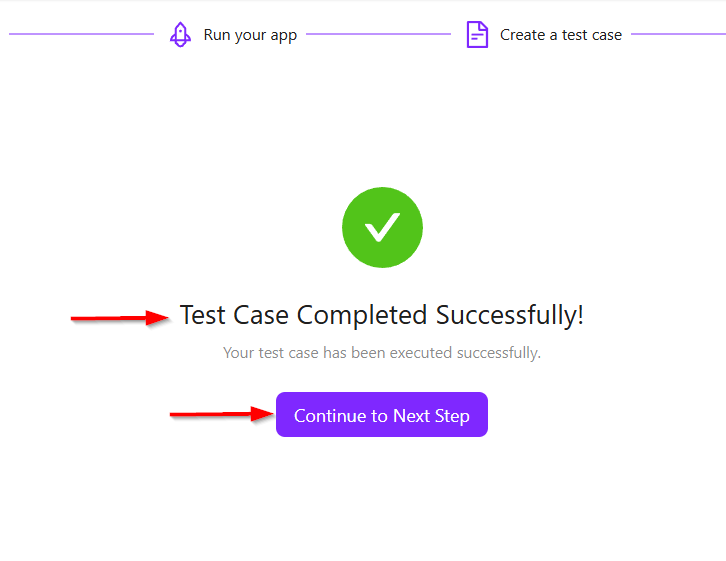The width and height of the screenshot is (726, 561).
Task: Click the arrowhead of the heading's red arrow
Action: (160, 318)
